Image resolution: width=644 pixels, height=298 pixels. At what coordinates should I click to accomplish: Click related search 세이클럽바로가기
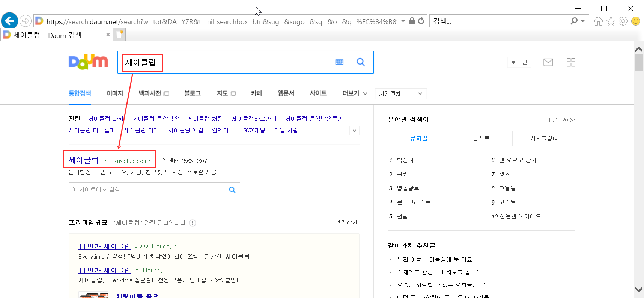(x=254, y=119)
